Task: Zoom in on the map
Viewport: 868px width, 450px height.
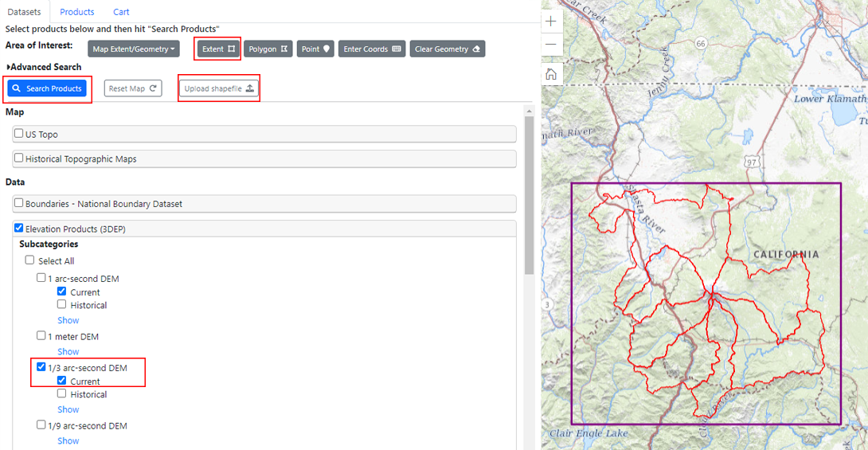Action: (551, 22)
